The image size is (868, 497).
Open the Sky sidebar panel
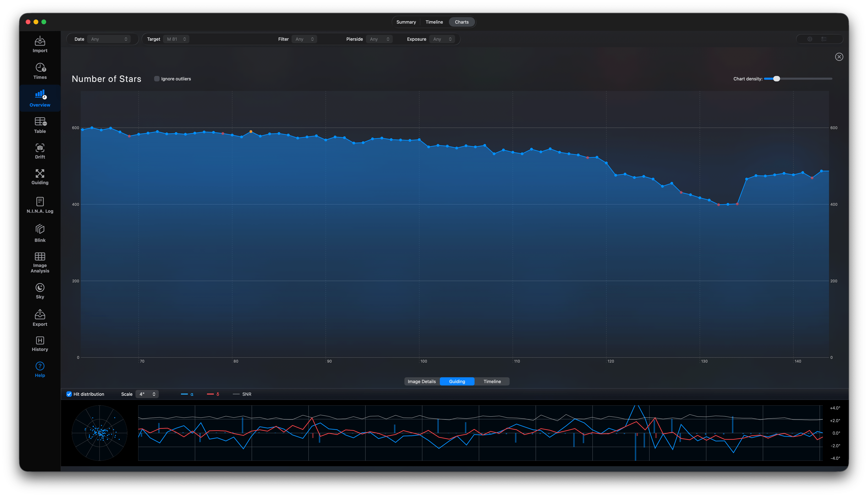pos(40,291)
